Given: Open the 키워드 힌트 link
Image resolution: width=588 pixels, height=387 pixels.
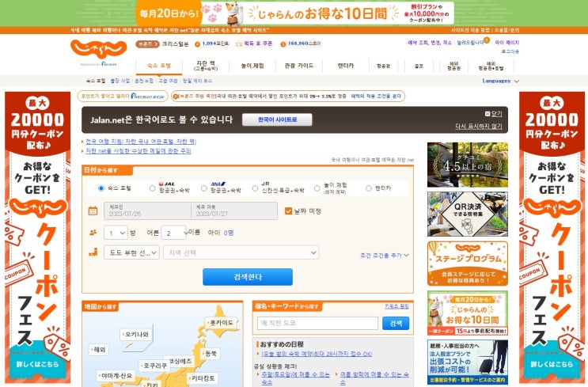Looking at the screenshot, I should click(x=396, y=306).
